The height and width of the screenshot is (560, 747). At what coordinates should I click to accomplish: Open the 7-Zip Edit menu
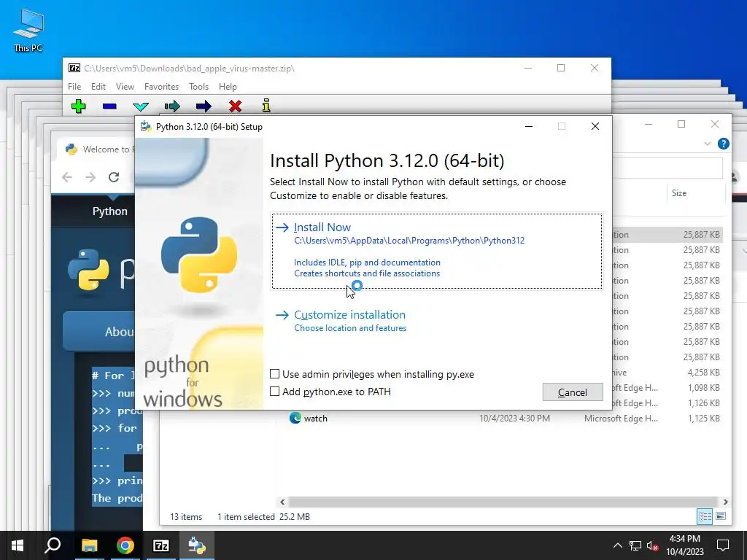[98, 87]
